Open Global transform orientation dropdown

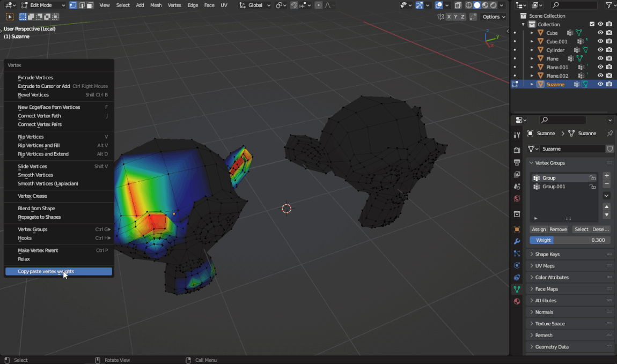pyautogui.click(x=255, y=5)
